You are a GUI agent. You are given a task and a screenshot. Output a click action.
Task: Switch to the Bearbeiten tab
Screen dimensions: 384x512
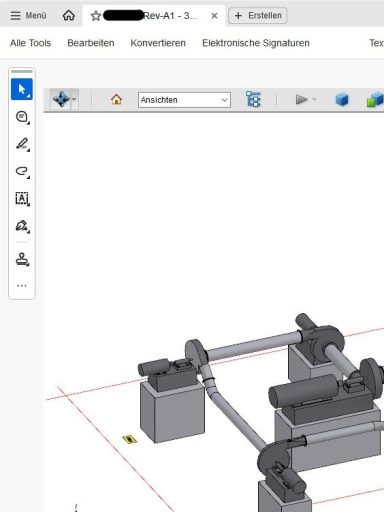coord(91,43)
